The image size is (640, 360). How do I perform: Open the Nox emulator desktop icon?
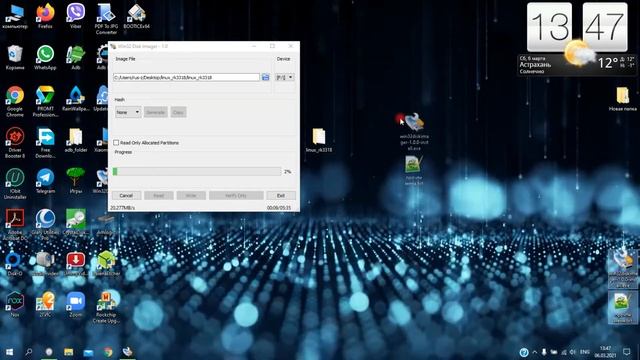click(x=15, y=304)
